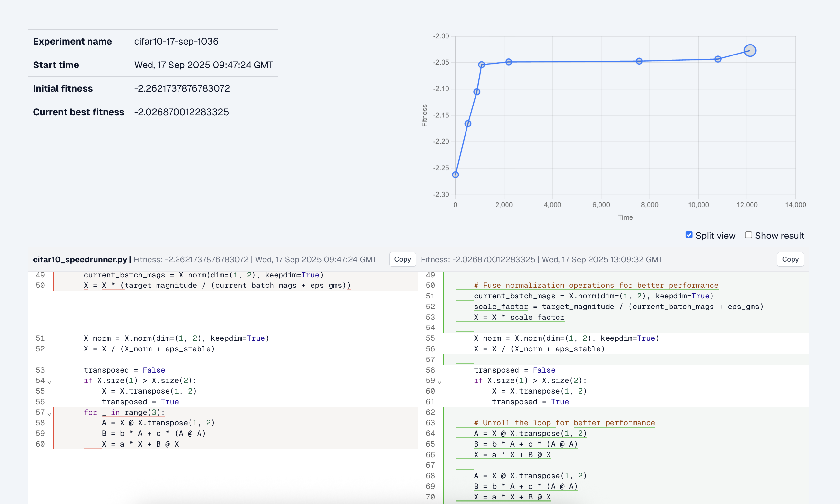The image size is (840, 504).
Task: Click chart point just after time 2,000
Action: 508,62
